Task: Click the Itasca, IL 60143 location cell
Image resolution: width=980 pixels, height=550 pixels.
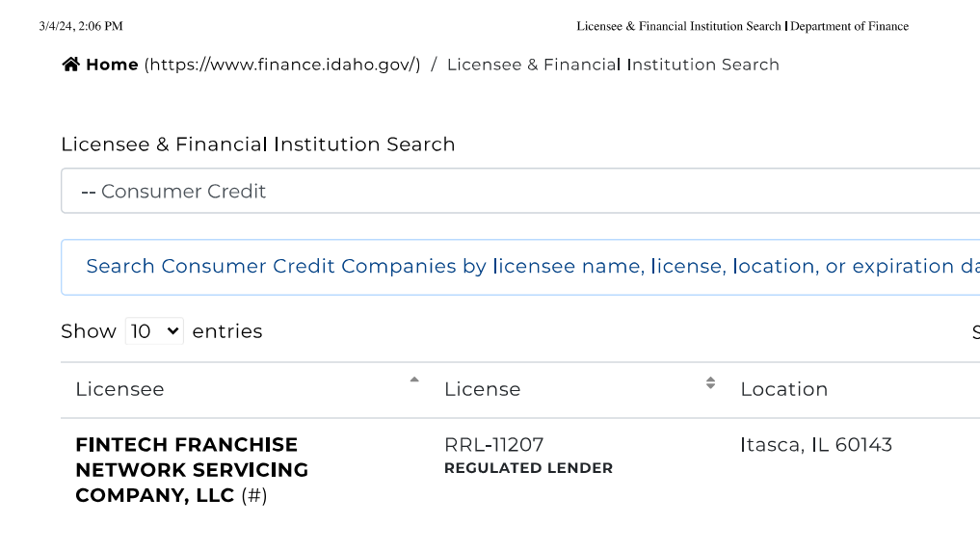Action: coord(816,445)
